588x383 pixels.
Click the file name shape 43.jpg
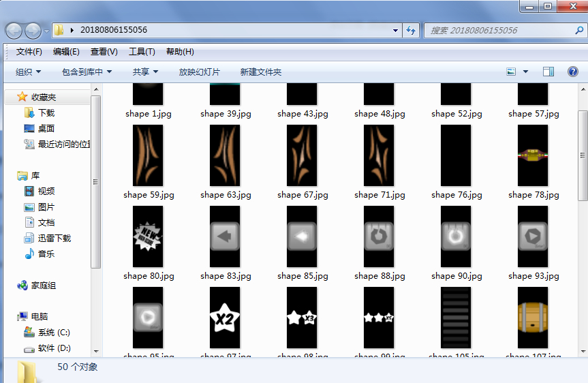(303, 114)
